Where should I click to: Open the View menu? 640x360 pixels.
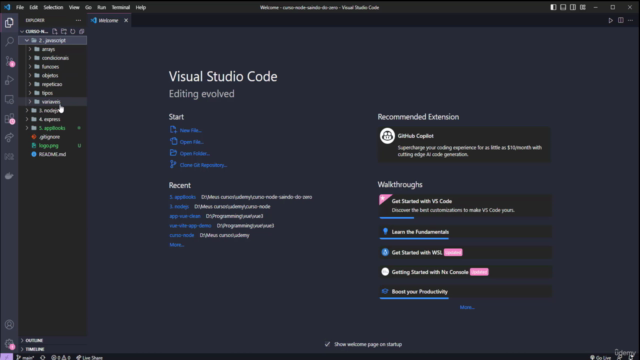click(x=74, y=7)
